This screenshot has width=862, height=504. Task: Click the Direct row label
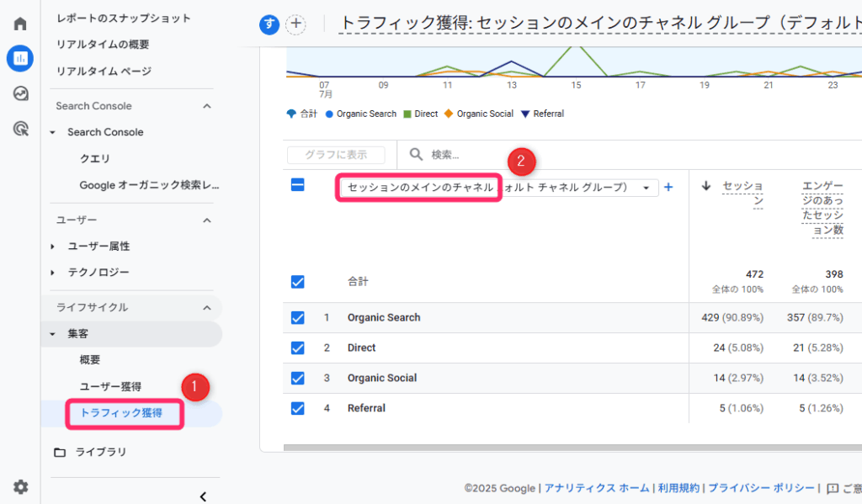(361, 347)
